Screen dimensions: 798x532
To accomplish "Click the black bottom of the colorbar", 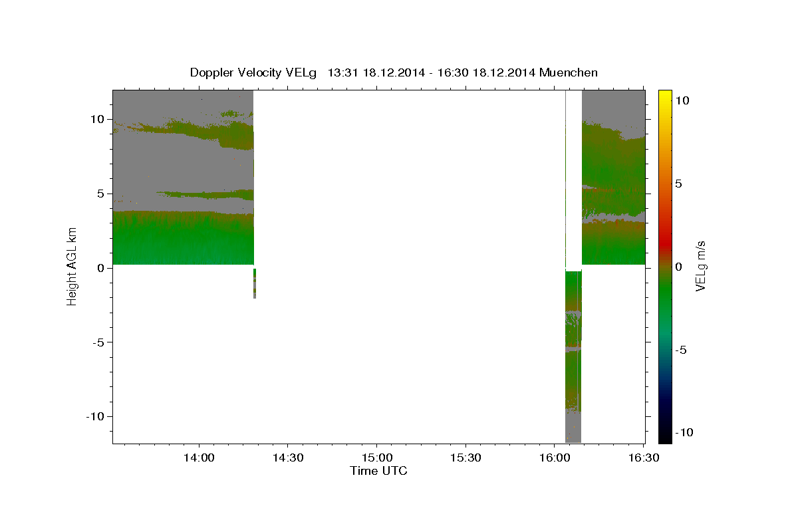I will (x=664, y=436).
